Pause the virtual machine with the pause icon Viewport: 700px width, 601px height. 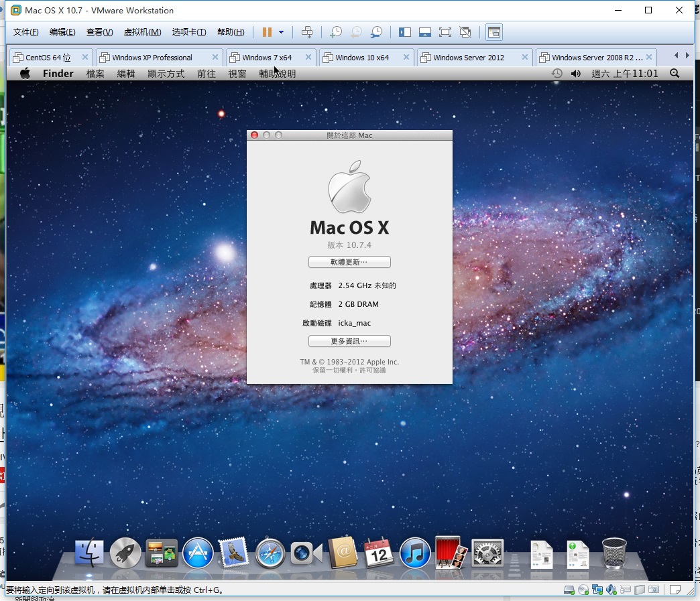[267, 32]
